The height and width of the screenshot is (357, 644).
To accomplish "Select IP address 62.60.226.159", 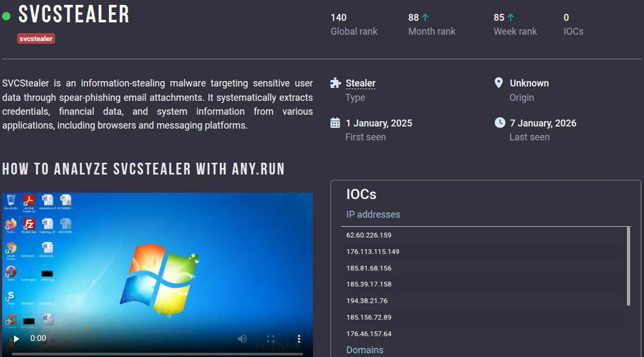I will [x=369, y=235].
